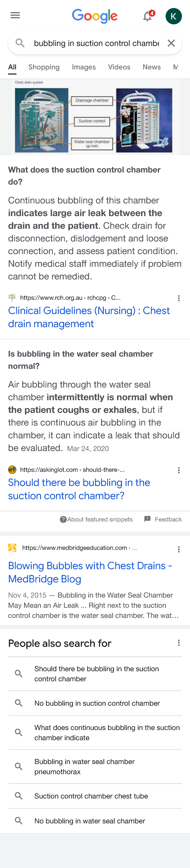Open Clinical Guidelines chest drain management link
This screenshot has height=868, width=190.
(x=89, y=317)
